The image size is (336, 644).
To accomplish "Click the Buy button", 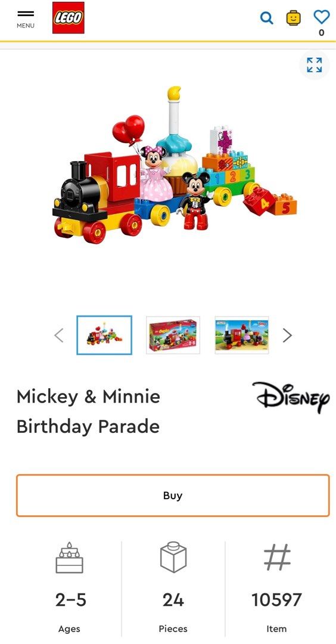I will pyautogui.click(x=173, y=496).
